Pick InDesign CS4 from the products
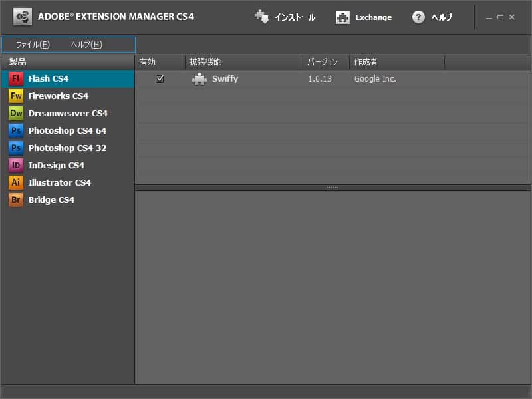 tap(68, 166)
